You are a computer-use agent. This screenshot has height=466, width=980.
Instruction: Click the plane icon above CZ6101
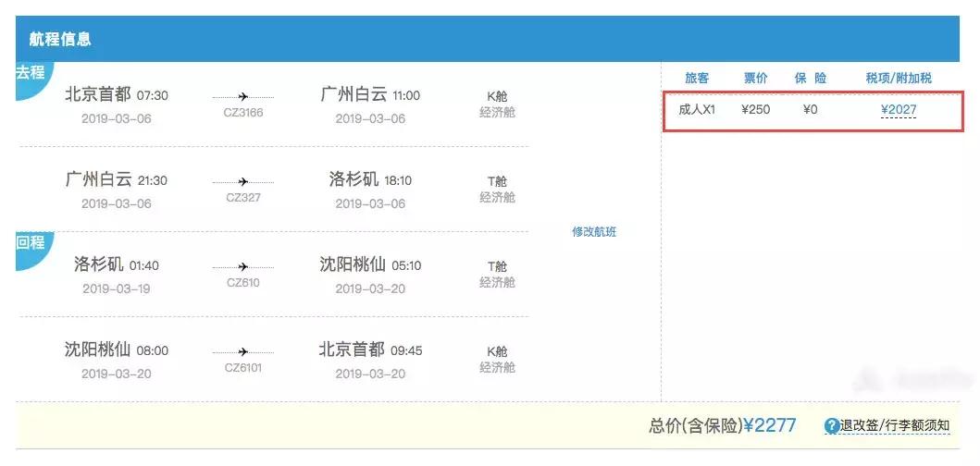coord(243,351)
